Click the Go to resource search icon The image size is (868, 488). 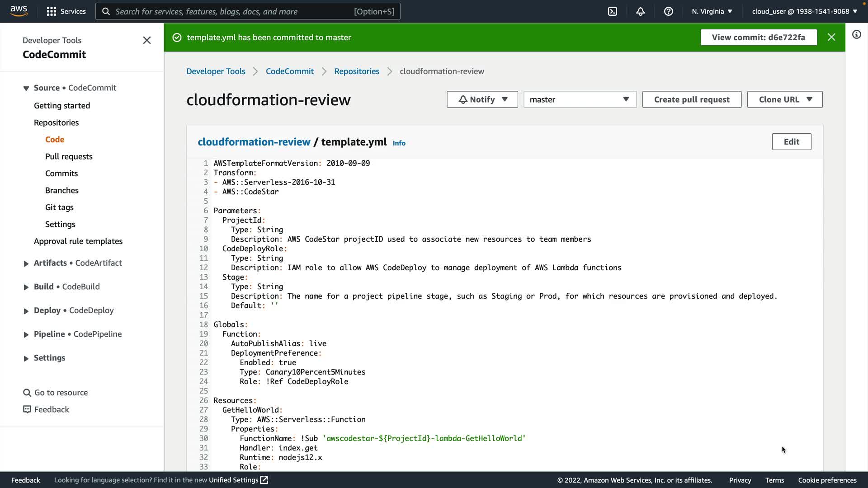27,393
